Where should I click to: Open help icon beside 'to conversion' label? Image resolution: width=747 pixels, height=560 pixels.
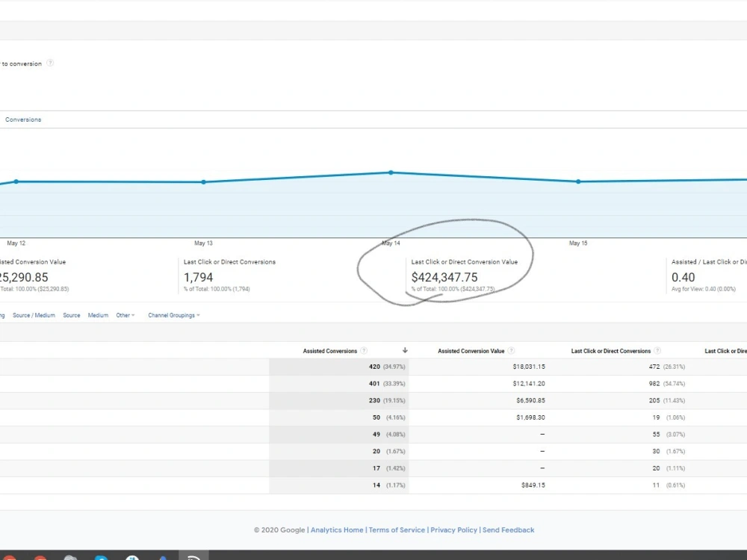(x=50, y=63)
